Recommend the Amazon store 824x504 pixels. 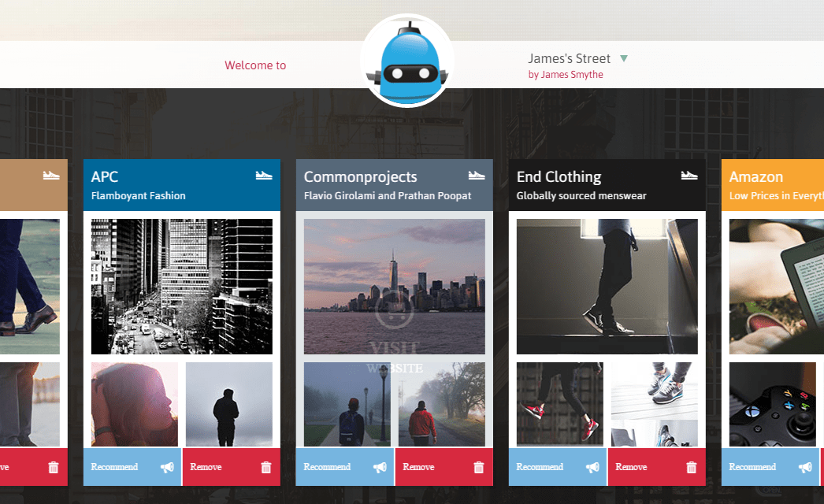click(770, 467)
